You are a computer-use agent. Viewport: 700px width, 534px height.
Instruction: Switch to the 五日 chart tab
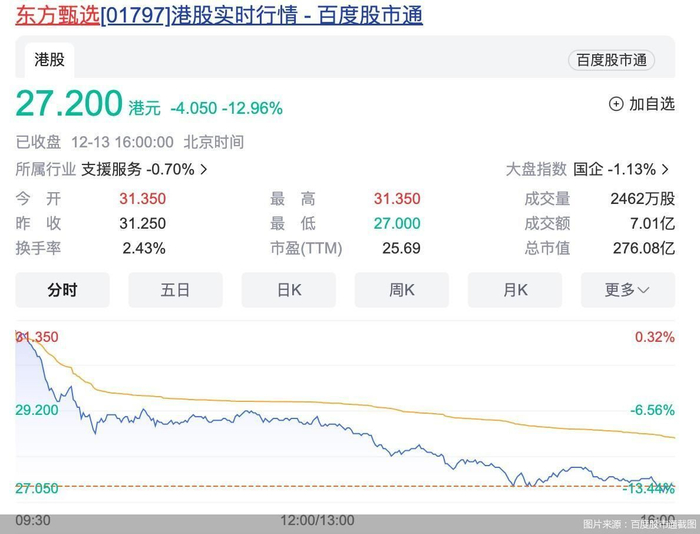[175, 290]
